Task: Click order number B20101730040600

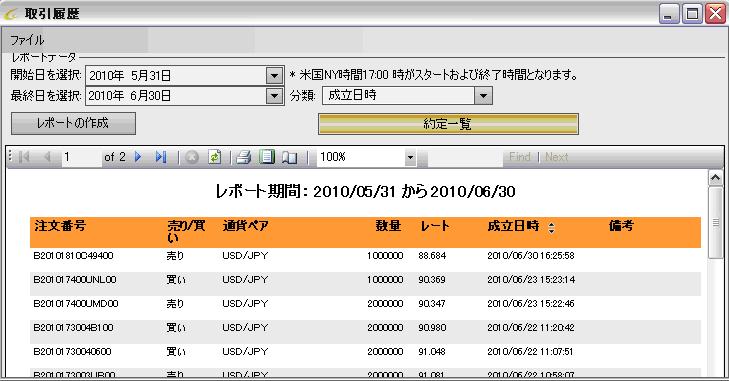Action: (72, 352)
